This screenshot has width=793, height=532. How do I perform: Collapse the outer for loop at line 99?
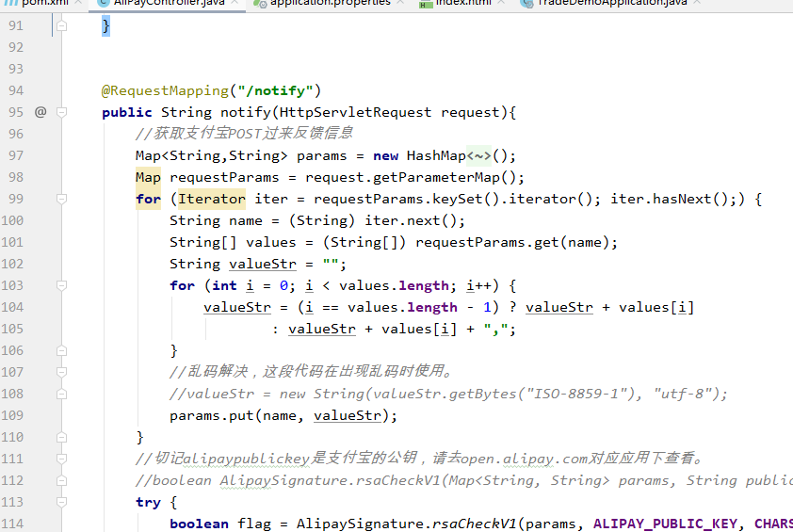62,199
